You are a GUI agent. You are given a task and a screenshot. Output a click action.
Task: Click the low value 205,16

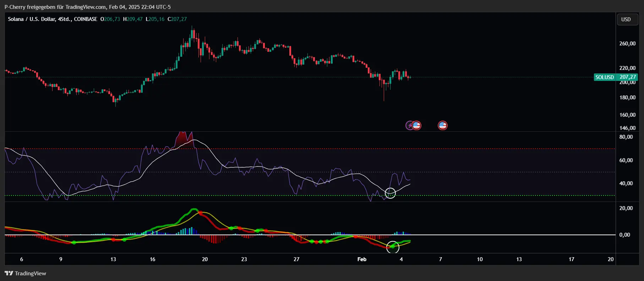[157, 19]
